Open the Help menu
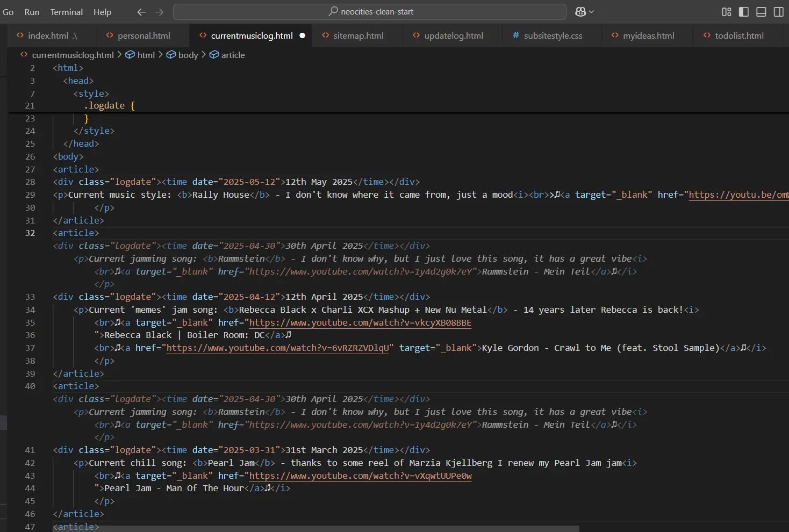 pos(102,12)
